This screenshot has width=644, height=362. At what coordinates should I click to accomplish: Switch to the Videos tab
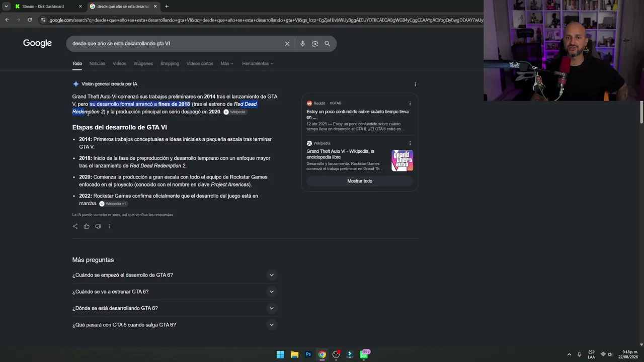click(119, 64)
